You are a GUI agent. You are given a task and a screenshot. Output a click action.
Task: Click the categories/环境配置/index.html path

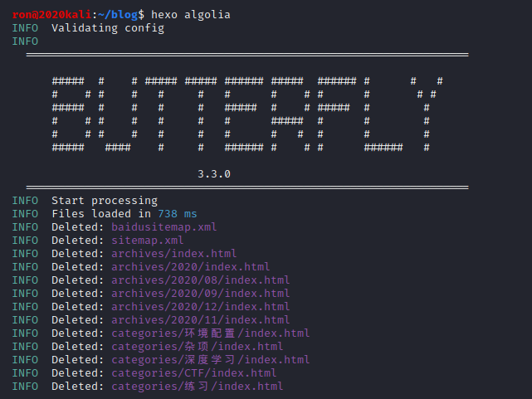[x=211, y=333]
